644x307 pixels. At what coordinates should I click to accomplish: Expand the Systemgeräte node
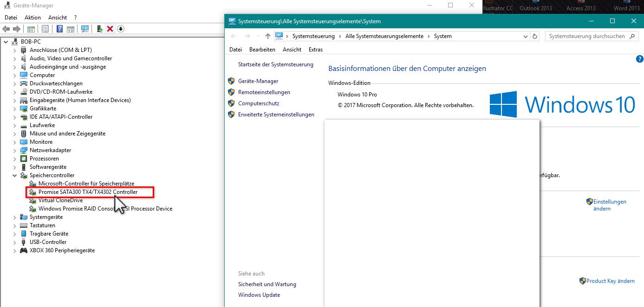pyautogui.click(x=14, y=217)
